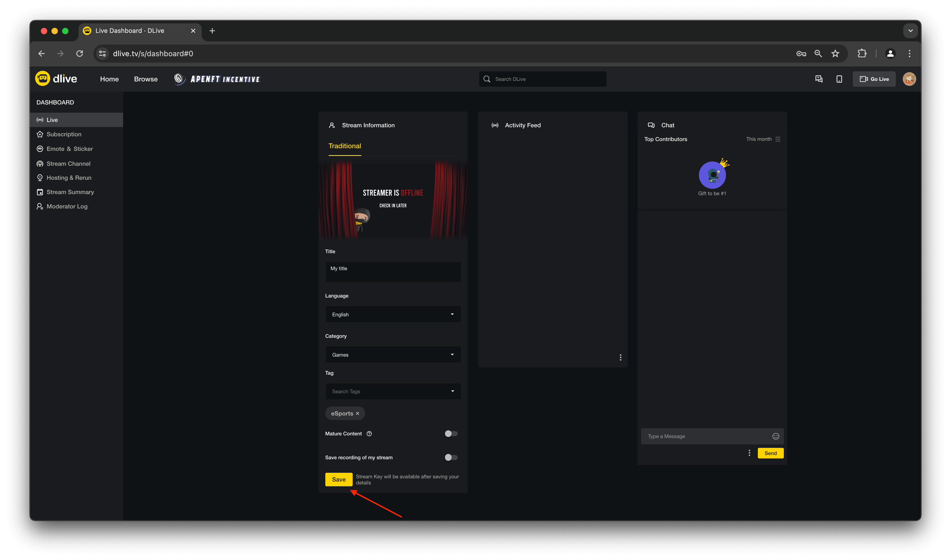Click the mobile app icon near Go Live

pos(839,79)
